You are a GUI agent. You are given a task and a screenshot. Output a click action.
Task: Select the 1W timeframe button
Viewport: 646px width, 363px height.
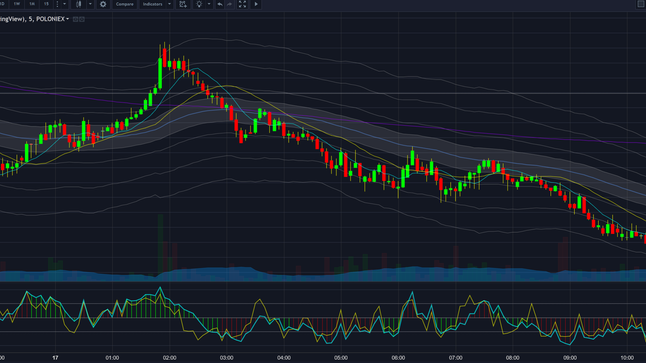point(17,4)
